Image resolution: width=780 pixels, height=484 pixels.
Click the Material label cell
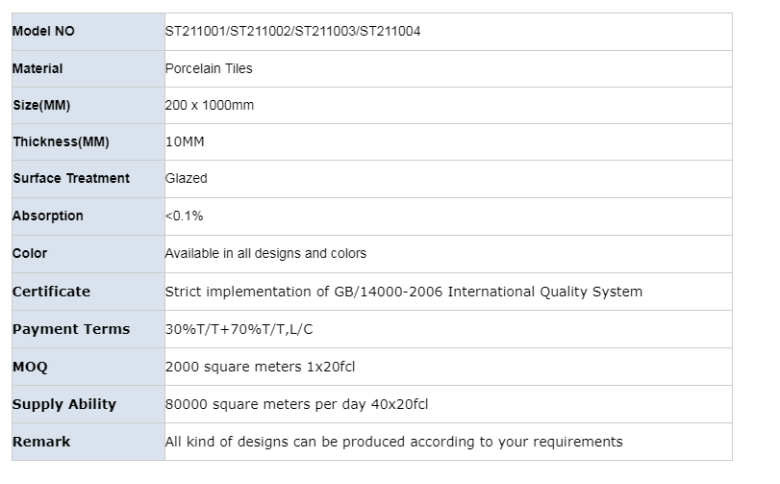(x=38, y=69)
